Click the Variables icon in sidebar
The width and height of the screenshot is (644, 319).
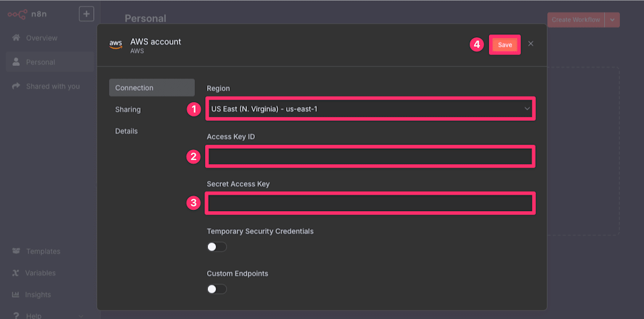click(x=16, y=273)
